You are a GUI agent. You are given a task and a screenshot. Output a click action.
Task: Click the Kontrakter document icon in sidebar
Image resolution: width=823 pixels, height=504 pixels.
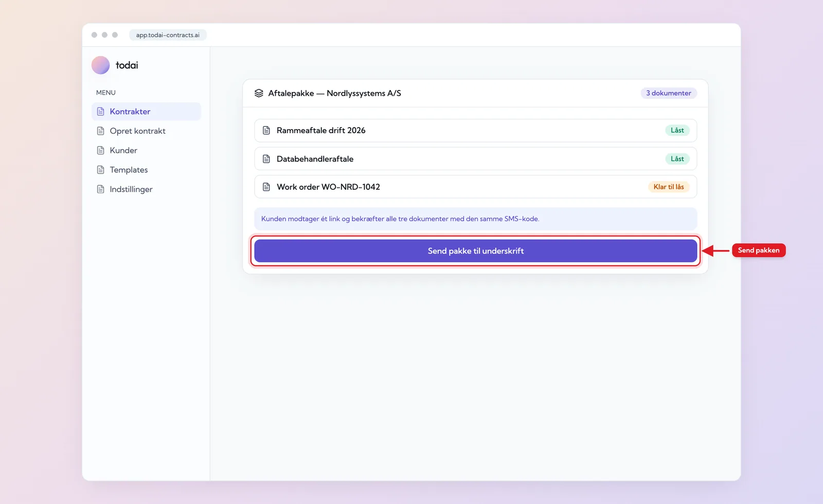[101, 112]
